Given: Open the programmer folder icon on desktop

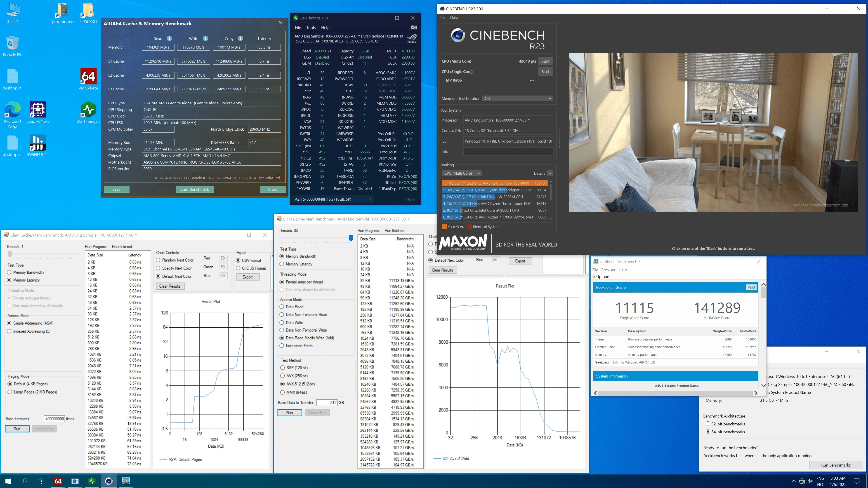Looking at the screenshot, I should (x=63, y=14).
